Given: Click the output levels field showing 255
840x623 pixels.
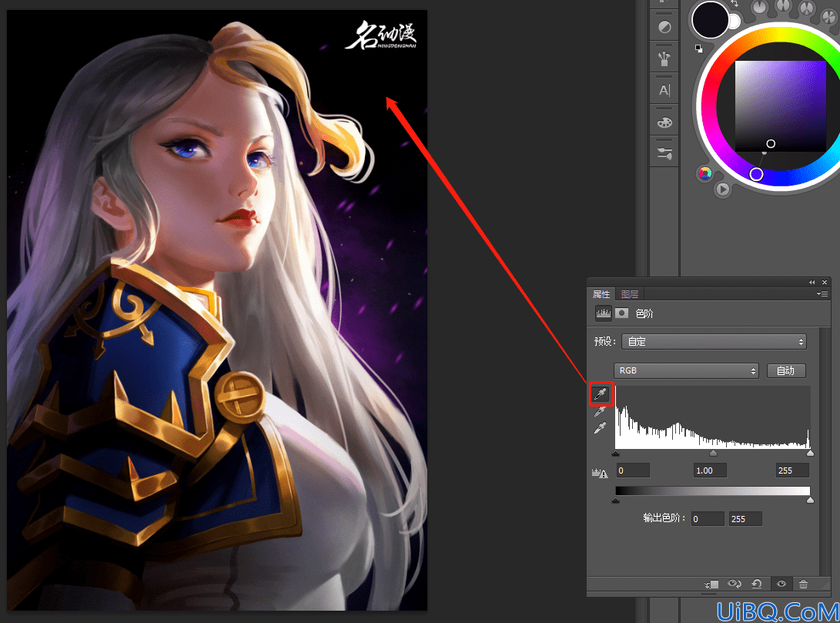Looking at the screenshot, I should tap(745, 518).
